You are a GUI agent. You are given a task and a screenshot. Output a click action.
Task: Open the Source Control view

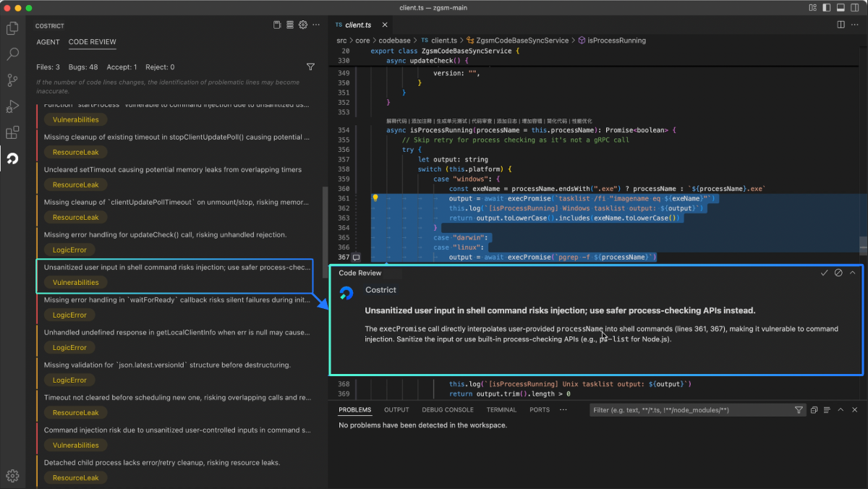click(12, 80)
